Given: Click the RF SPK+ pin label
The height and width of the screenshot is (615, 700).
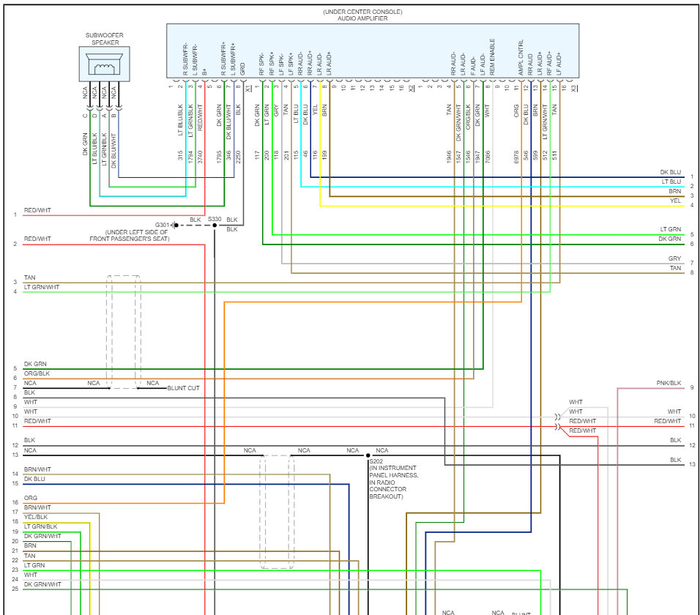Looking at the screenshot, I should click(272, 64).
